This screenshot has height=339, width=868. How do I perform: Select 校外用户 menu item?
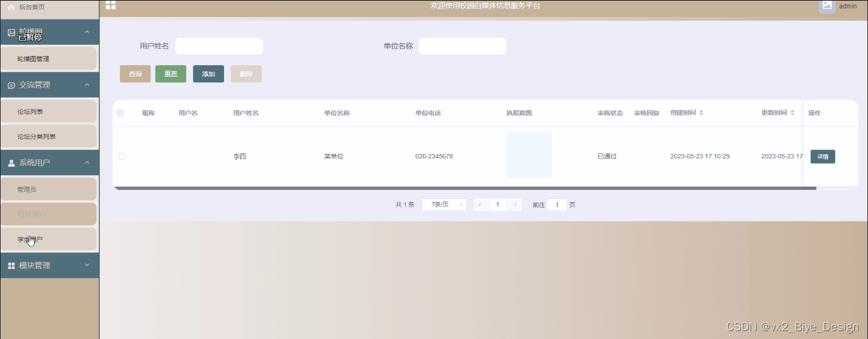49,214
